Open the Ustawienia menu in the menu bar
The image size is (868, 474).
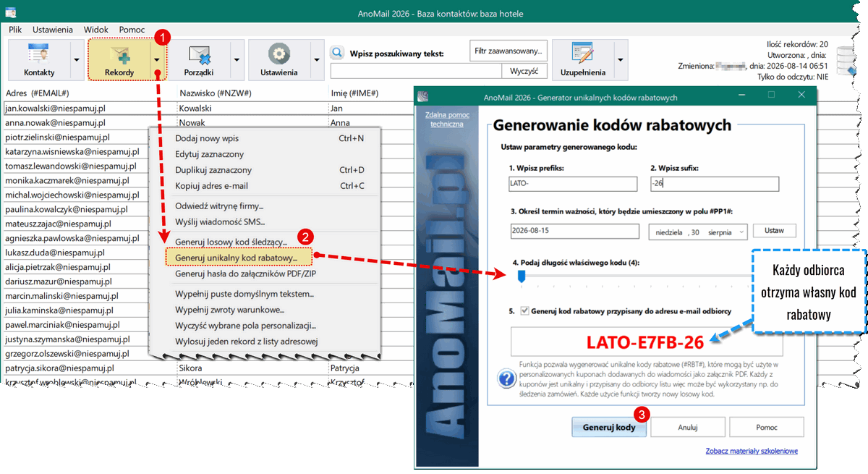pyautogui.click(x=53, y=30)
